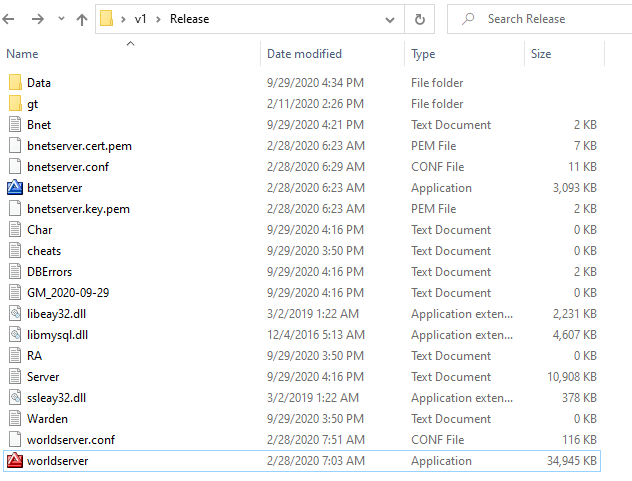Viewport: 632px width, 481px height.
Task: Click the 4,607 KB size of libmysql.dll
Action: (x=574, y=335)
